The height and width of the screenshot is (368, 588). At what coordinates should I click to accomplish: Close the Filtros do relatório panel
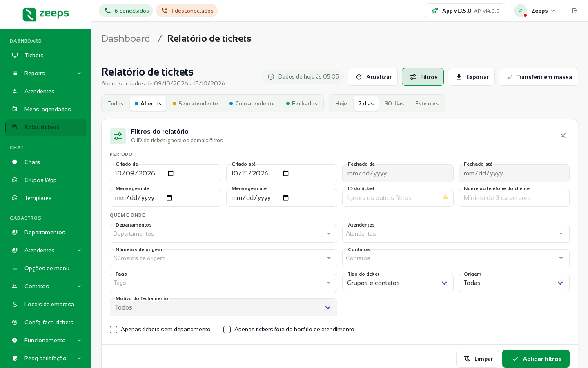[563, 135]
